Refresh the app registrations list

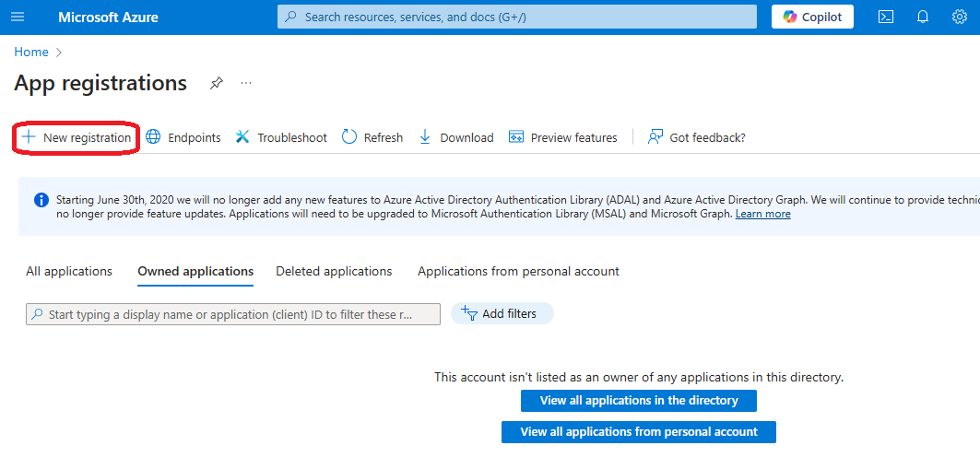(x=372, y=137)
